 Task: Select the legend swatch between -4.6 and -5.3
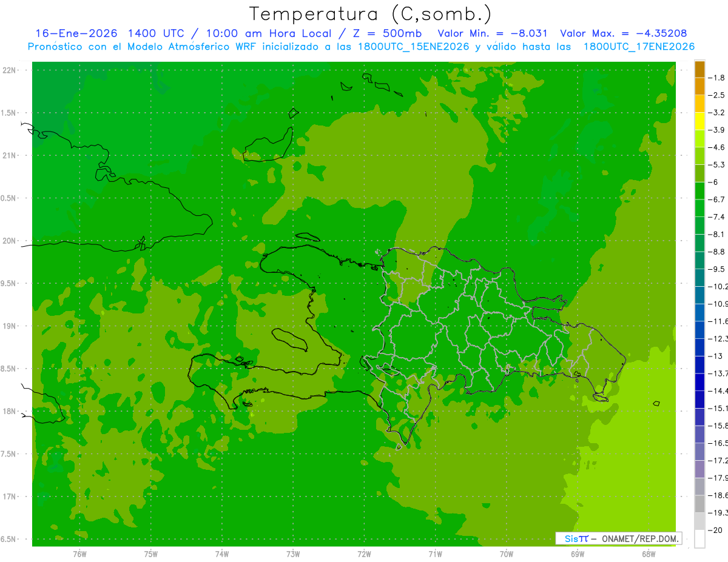[x=699, y=156]
